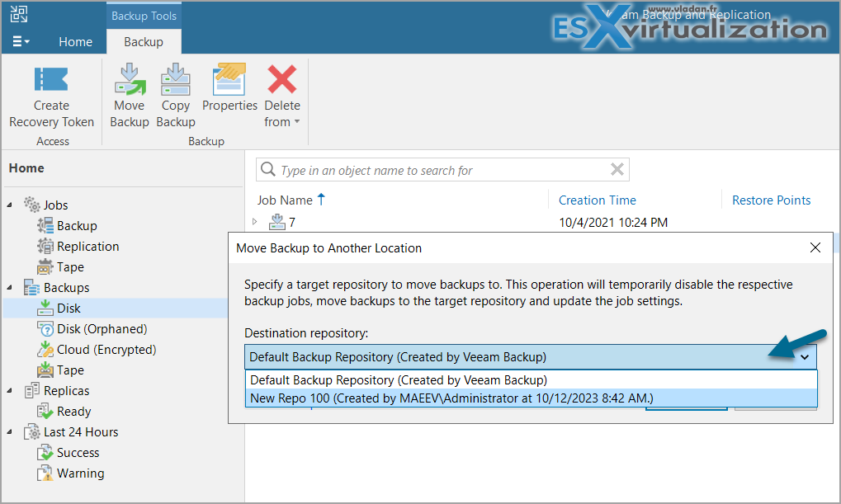The image size is (841, 504).
Task: Switch to the Home ribbon tab
Action: (75, 42)
